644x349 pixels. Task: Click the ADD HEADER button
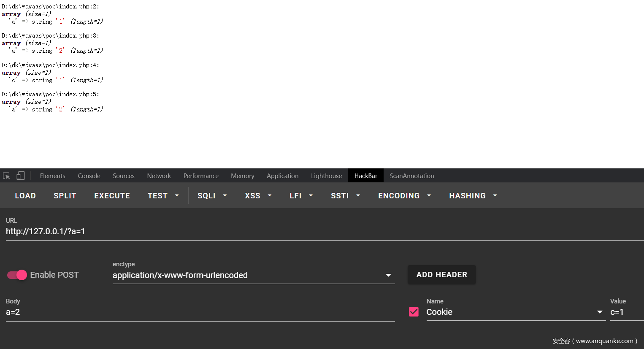tap(441, 275)
